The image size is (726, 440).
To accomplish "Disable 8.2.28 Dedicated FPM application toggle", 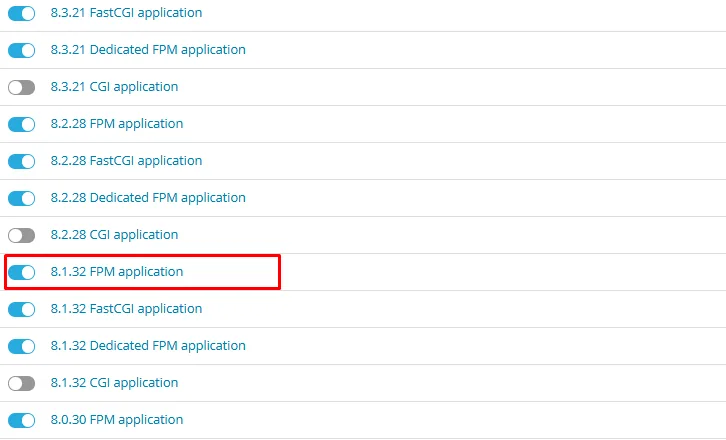I will click(x=21, y=198).
